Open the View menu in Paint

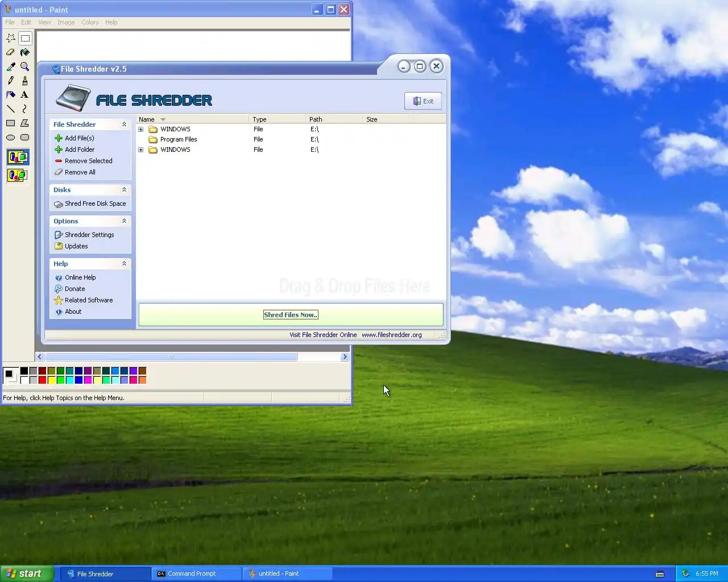coord(44,22)
